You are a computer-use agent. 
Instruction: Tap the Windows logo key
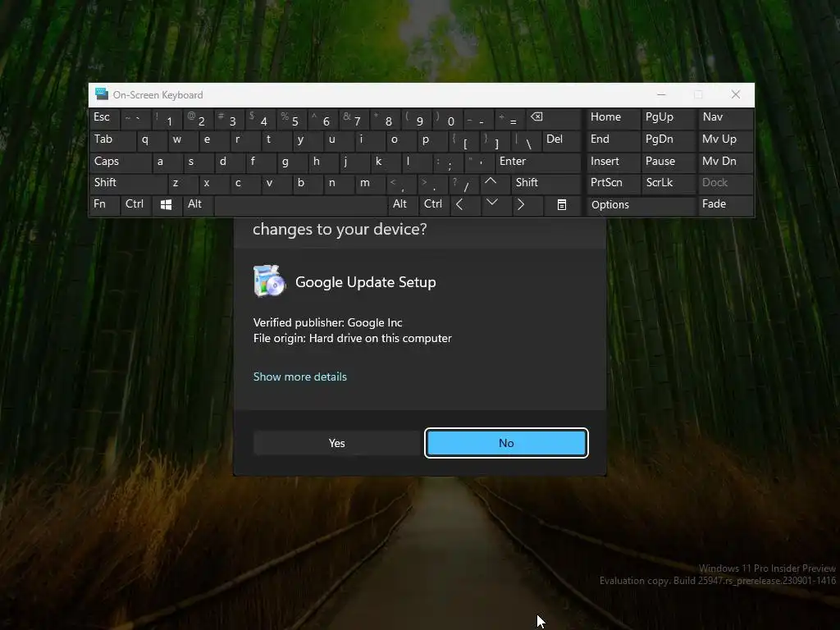click(166, 204)
